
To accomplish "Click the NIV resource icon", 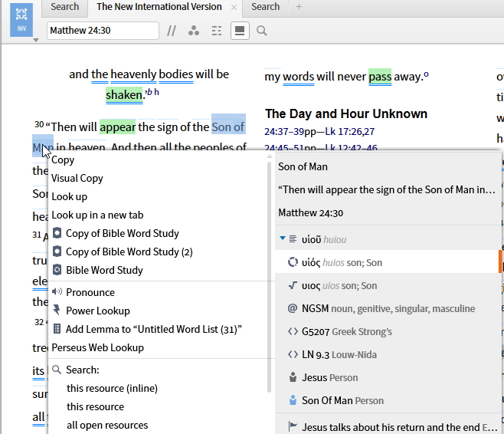I will tap(21, 20).
